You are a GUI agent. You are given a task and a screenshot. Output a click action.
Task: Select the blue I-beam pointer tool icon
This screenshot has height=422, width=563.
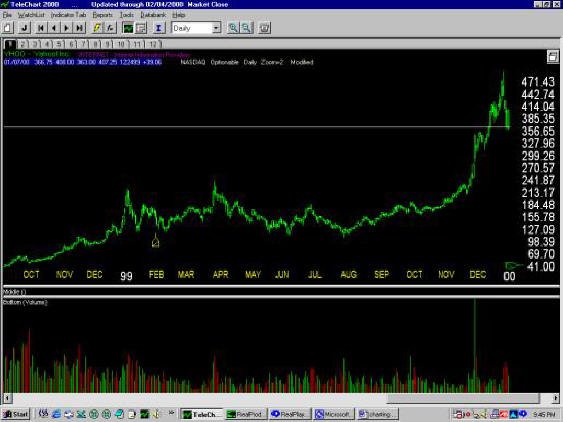[158, 28]
